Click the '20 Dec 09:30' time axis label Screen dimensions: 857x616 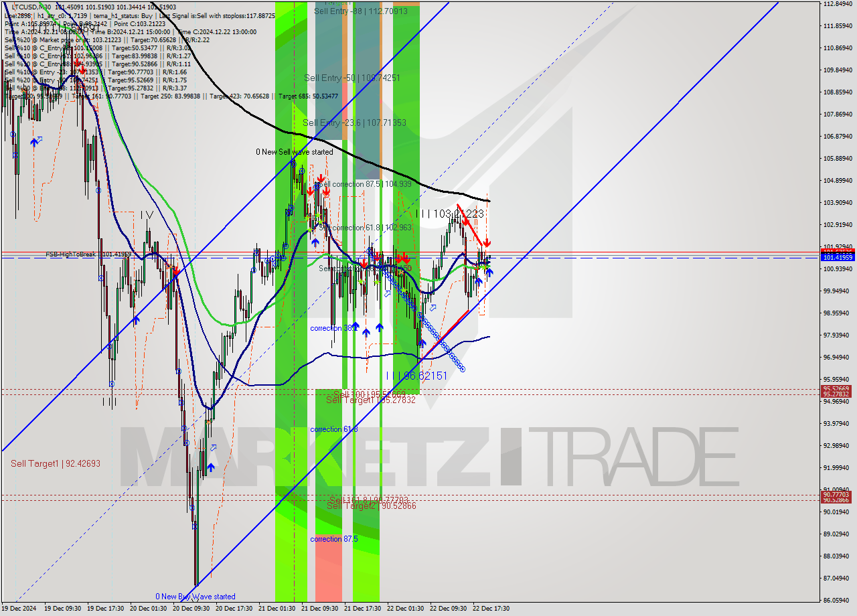coord(191,609)
